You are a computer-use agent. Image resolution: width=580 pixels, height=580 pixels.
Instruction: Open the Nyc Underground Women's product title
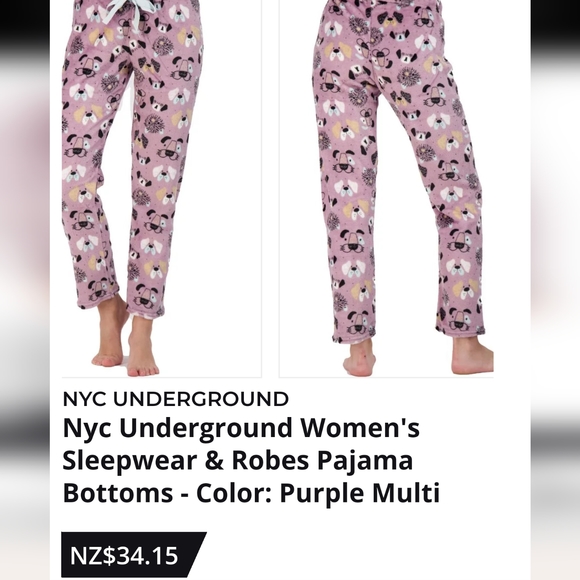tap(251, 460)
